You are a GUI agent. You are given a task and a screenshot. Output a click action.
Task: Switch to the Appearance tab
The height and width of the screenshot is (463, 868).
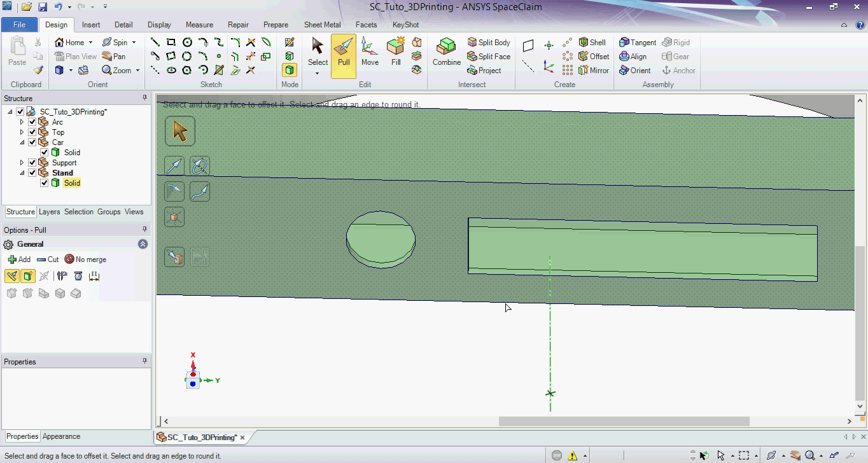(x=61, y=436)
